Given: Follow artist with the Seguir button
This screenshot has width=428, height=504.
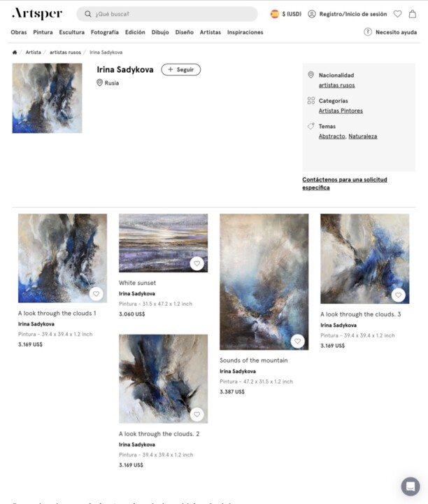Looking at the screenshot, I should 180,69.
